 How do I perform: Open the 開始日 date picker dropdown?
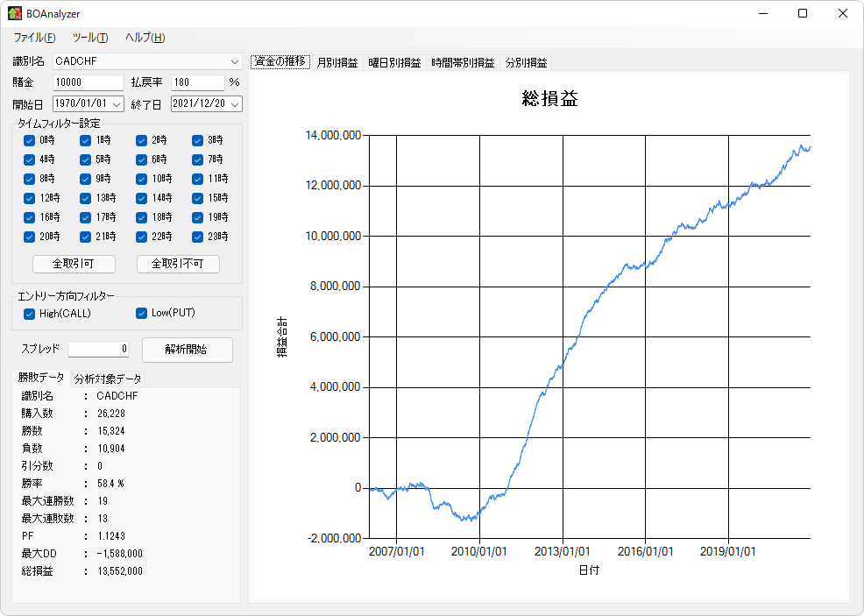click(117, 103)
